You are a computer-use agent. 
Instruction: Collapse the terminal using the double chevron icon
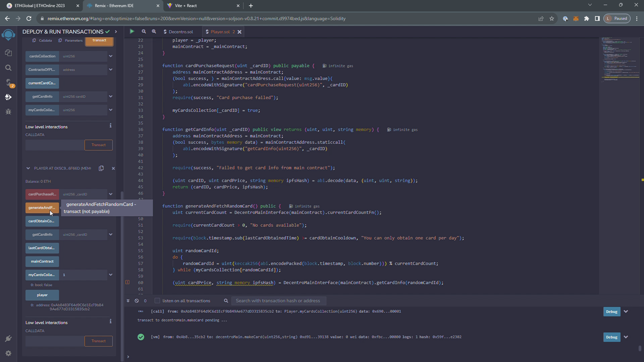point(128,301)
